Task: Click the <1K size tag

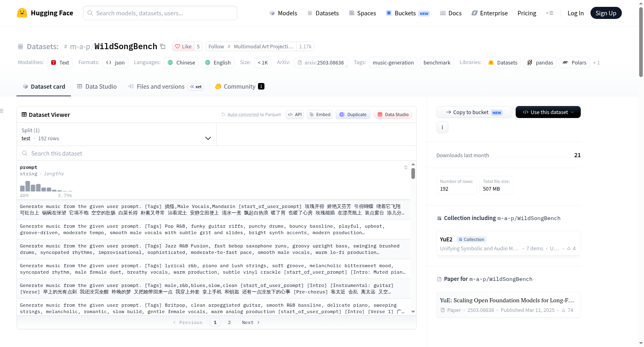Action: tap(262, 62)
